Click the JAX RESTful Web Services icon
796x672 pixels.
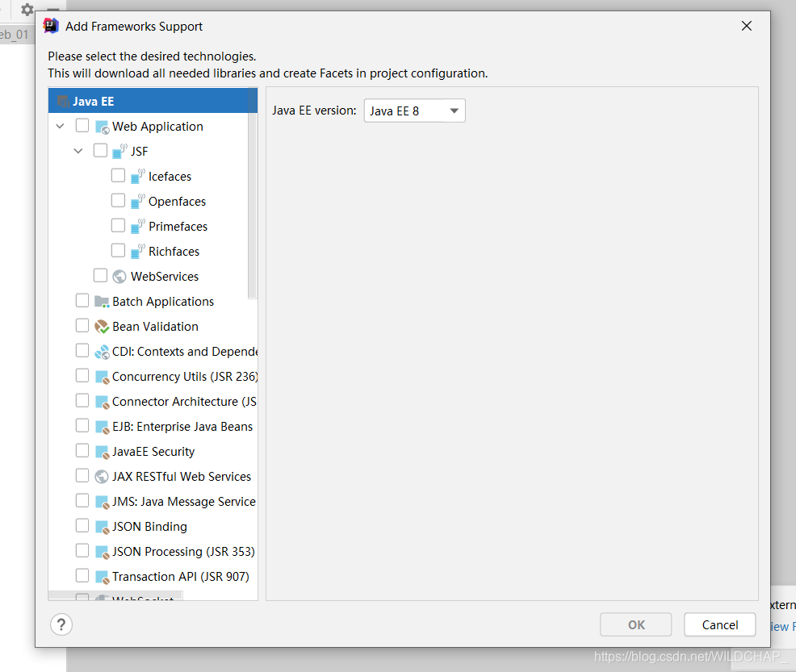102,477
